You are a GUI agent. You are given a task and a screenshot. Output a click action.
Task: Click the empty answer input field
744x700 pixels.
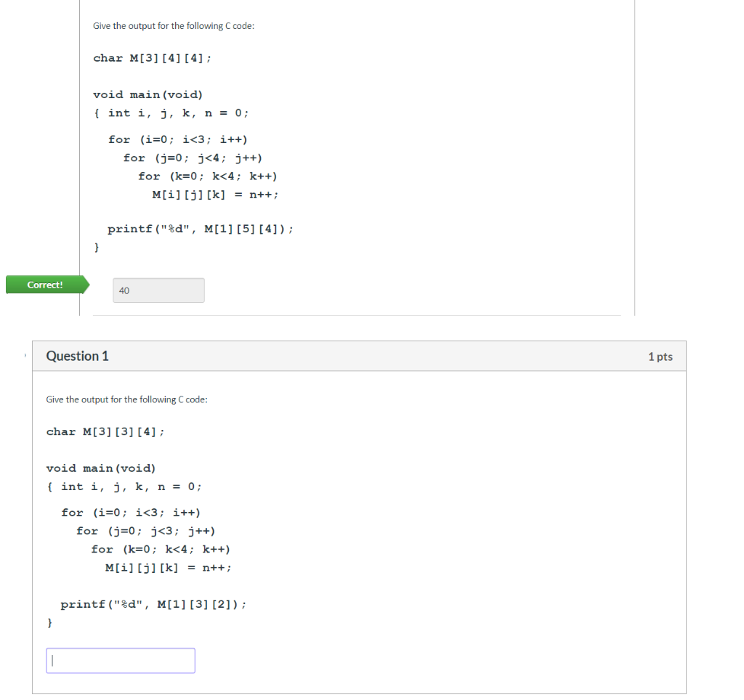coord(120,660)
